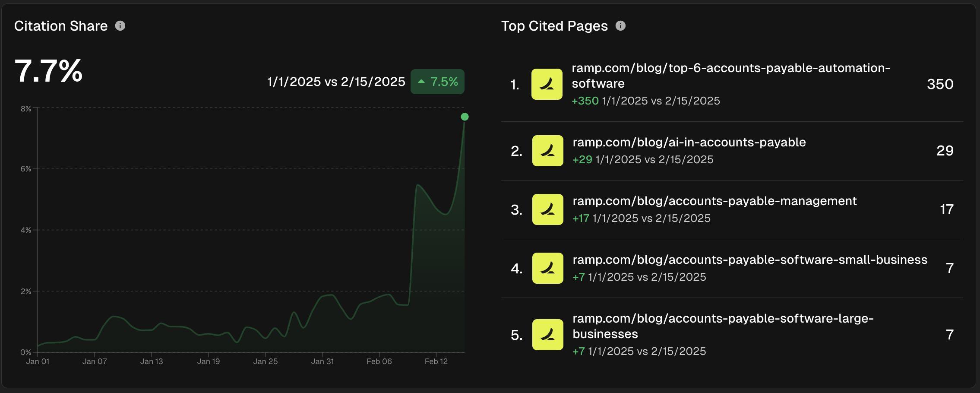This screenshot has height=393, width=980.
Task: Click the Jan 19 x-axis label
Action: point(209,361)
